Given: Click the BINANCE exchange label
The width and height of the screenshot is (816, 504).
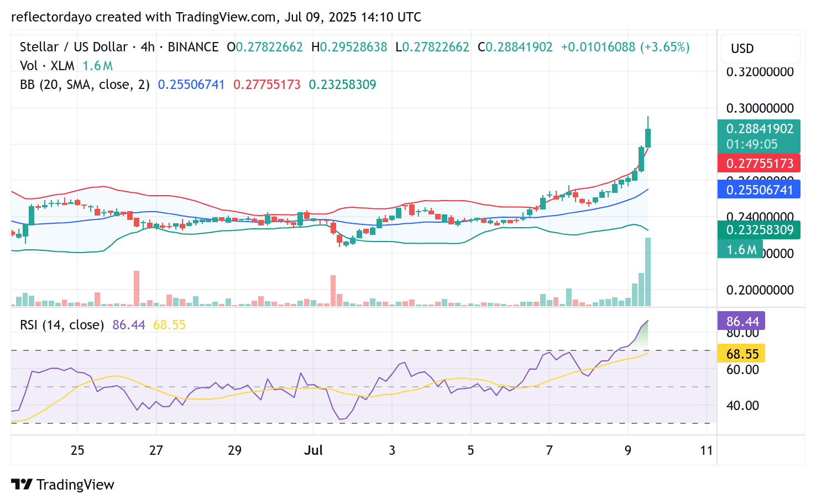Looking at the screenshot, I should (193, 47).
